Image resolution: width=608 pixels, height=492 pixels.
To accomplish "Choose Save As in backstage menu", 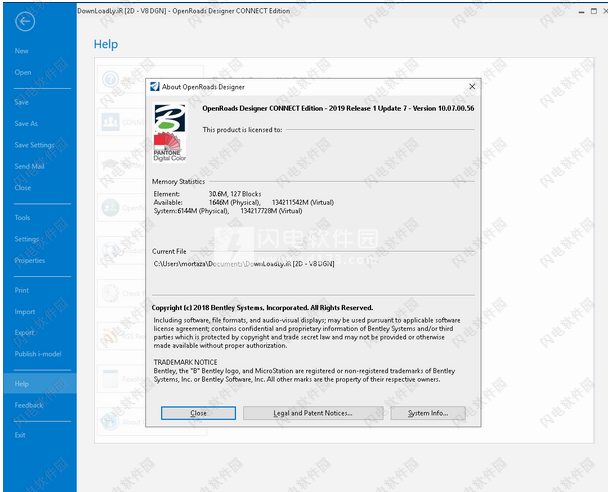I will (26, 124).
